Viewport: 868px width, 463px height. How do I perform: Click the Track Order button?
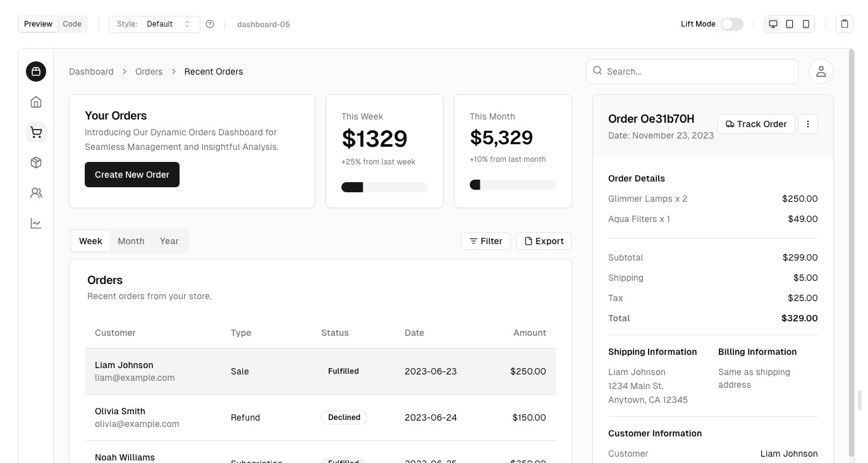coord(756,124)
